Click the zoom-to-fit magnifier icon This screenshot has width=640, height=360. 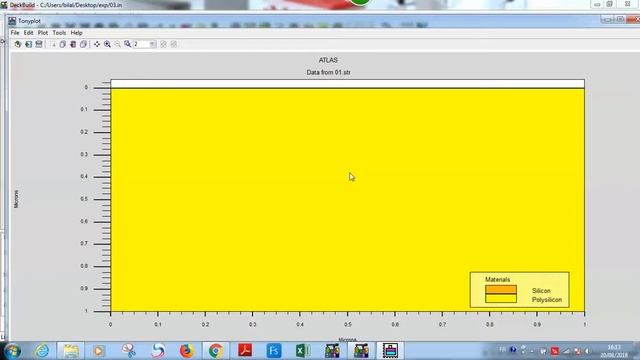(128, 44)
